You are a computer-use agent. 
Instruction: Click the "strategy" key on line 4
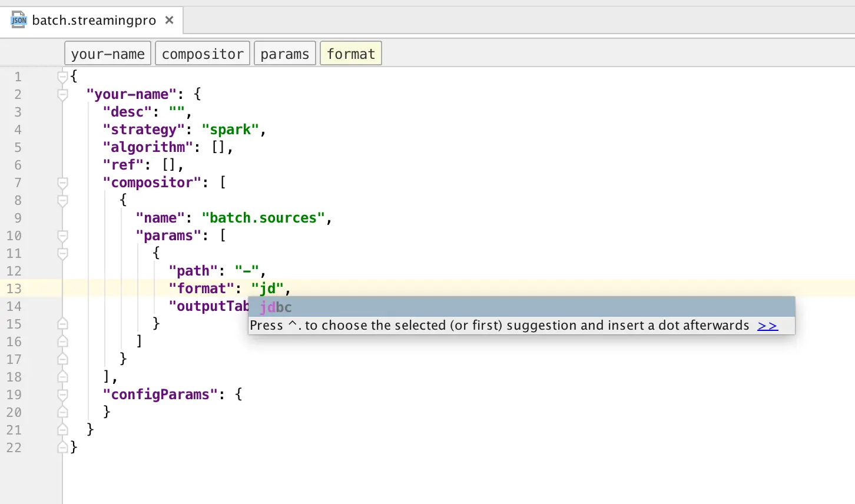pyautogui.click(x=144, y=130)
